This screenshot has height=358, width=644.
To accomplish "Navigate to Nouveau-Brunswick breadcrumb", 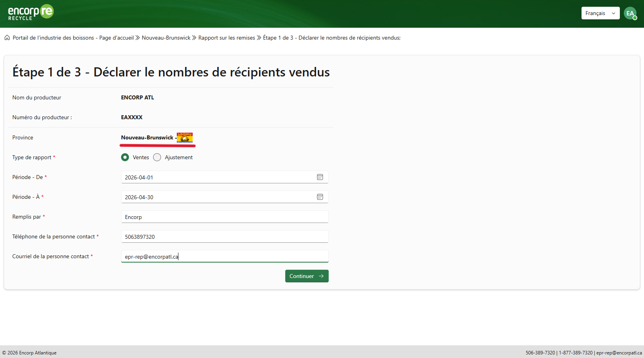I will click(x=166, y=38).
